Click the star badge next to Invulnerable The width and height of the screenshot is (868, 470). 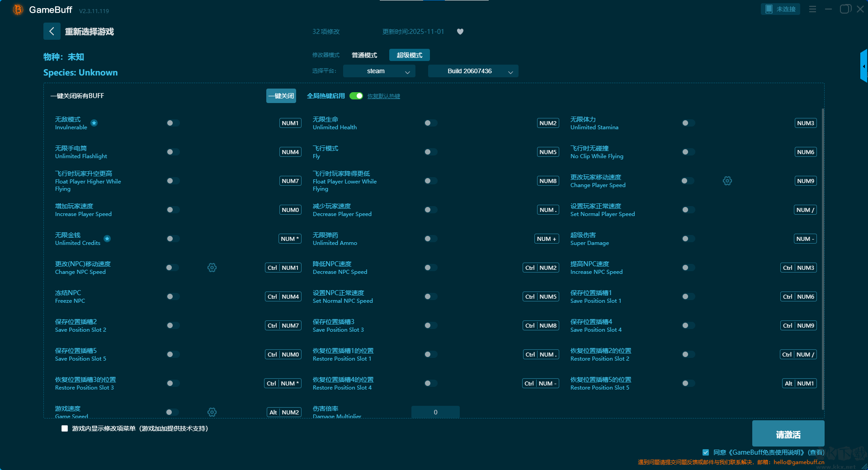(x=94, y=123)
